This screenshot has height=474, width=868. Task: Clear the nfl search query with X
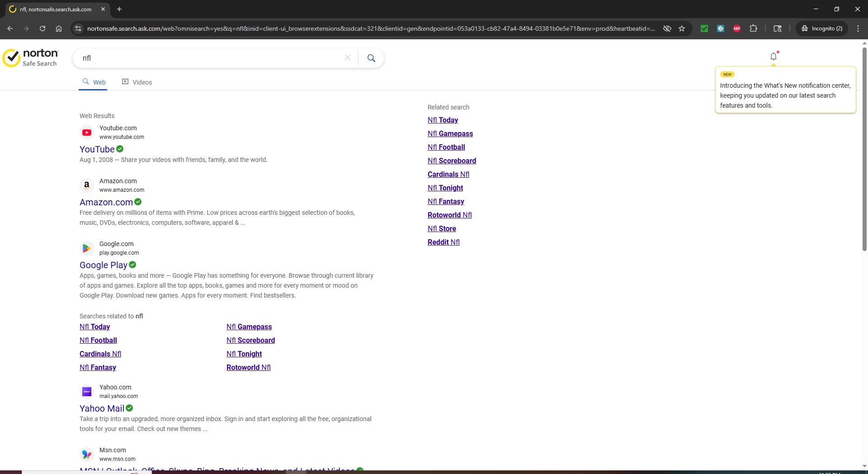(348, 58)
